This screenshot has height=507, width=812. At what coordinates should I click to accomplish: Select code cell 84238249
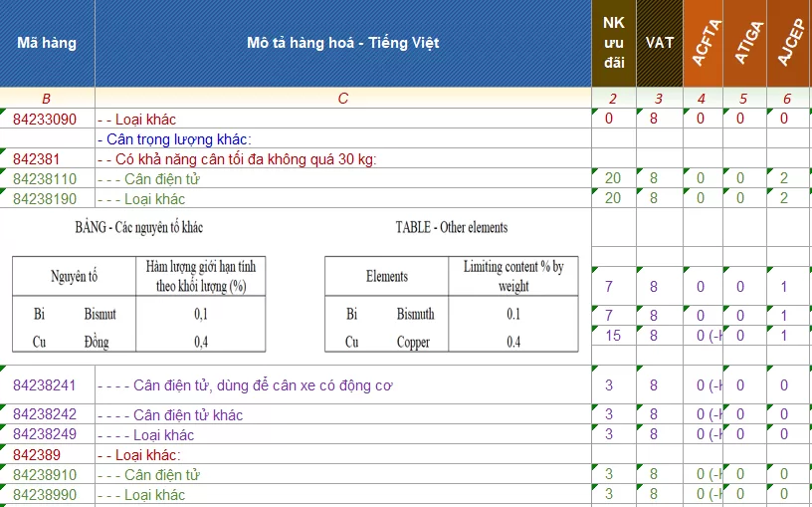[x=47, y=434]
